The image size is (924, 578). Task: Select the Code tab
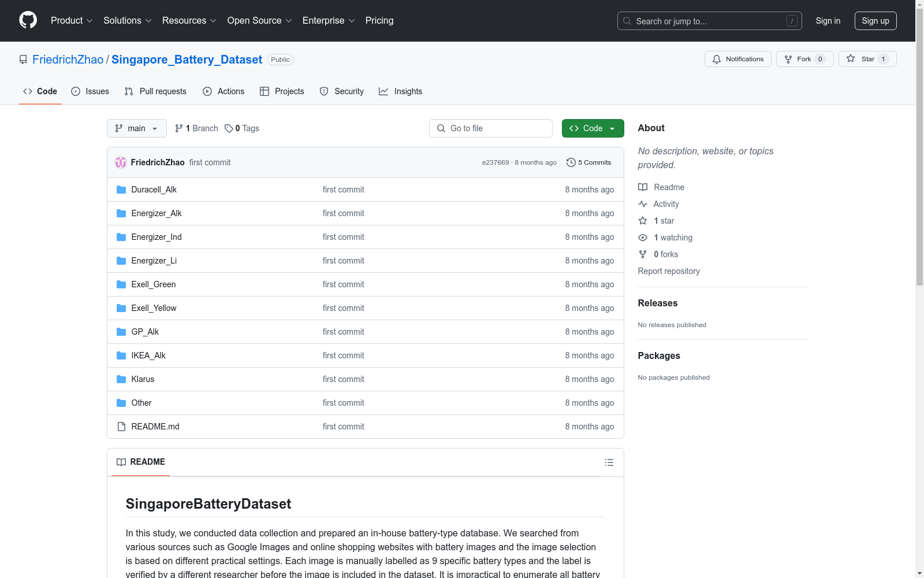click(x=40, y=91)
